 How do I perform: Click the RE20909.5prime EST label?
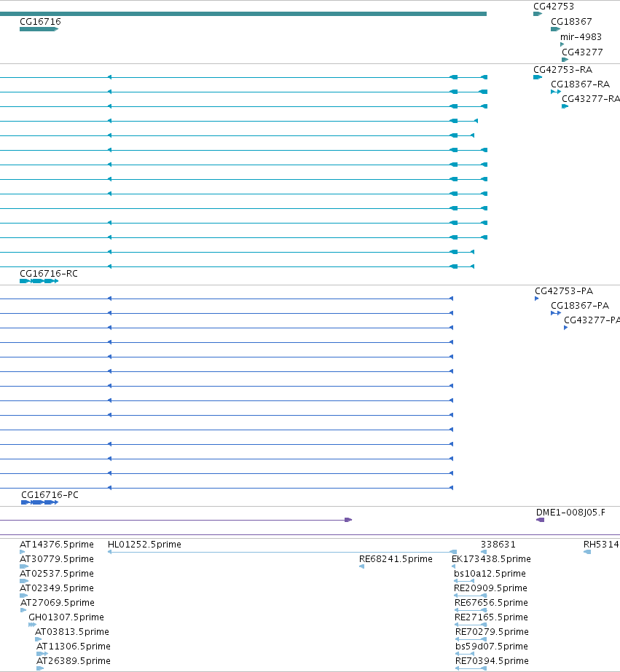coord(490,588)
